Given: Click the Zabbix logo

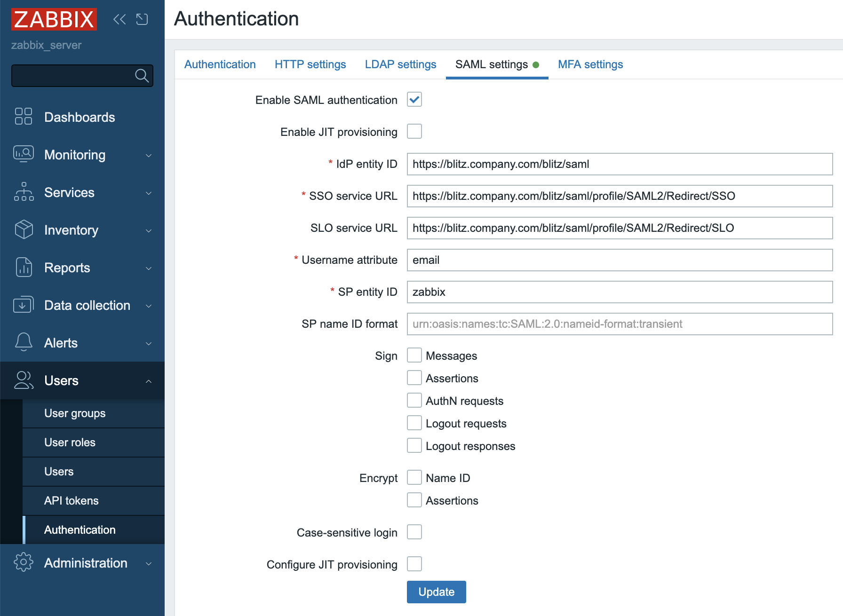Looking at the screenshot, I should coord(54,19).
